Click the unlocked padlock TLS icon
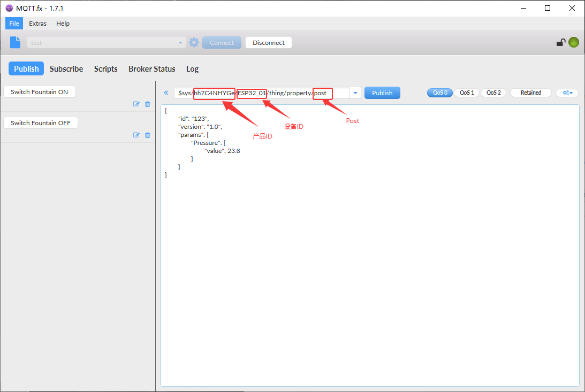 pyautogui.click(x=561, y=42)
